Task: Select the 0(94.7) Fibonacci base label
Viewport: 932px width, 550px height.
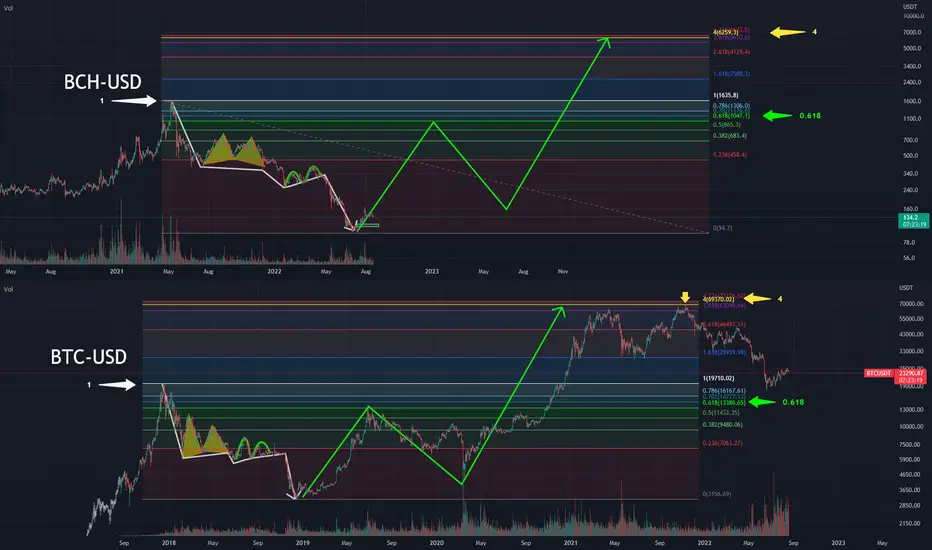Action: 722,228
